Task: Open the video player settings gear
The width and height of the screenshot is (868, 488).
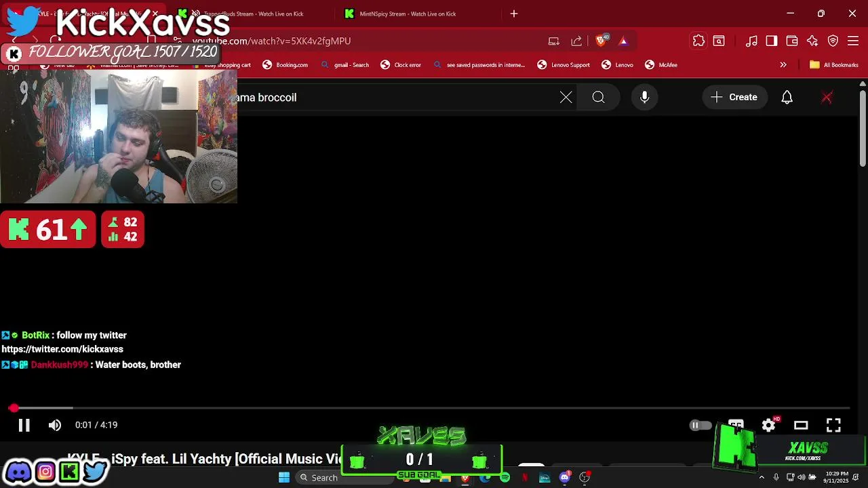Action: pos(768,425)
